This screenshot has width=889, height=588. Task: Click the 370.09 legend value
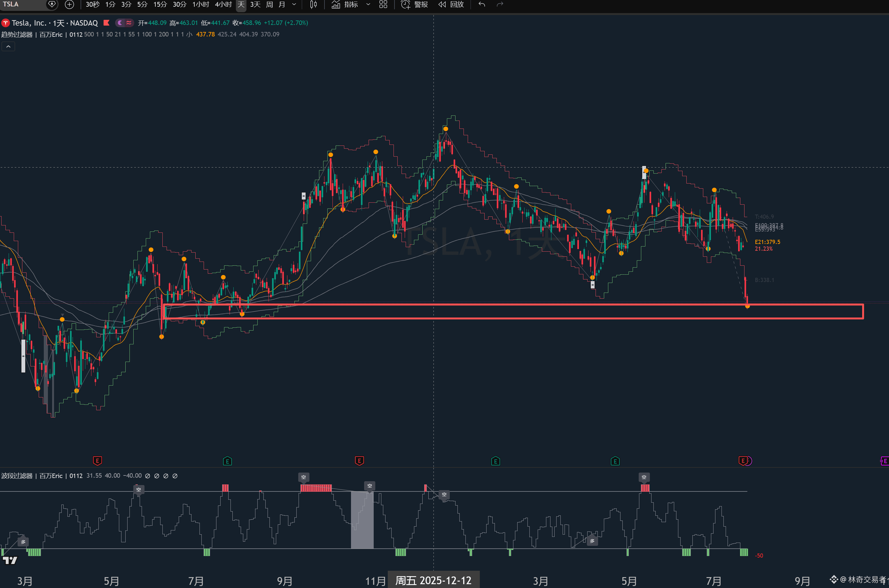click(x=270, y=35)
